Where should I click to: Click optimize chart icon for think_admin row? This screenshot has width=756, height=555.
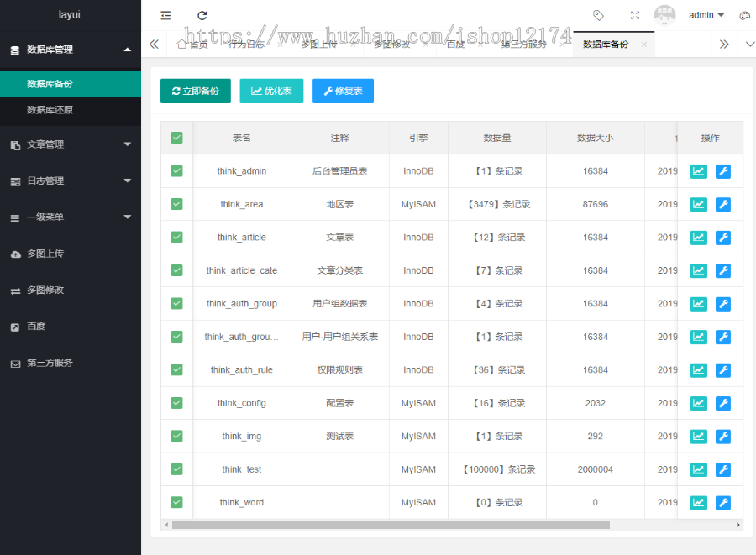(698, 171)
